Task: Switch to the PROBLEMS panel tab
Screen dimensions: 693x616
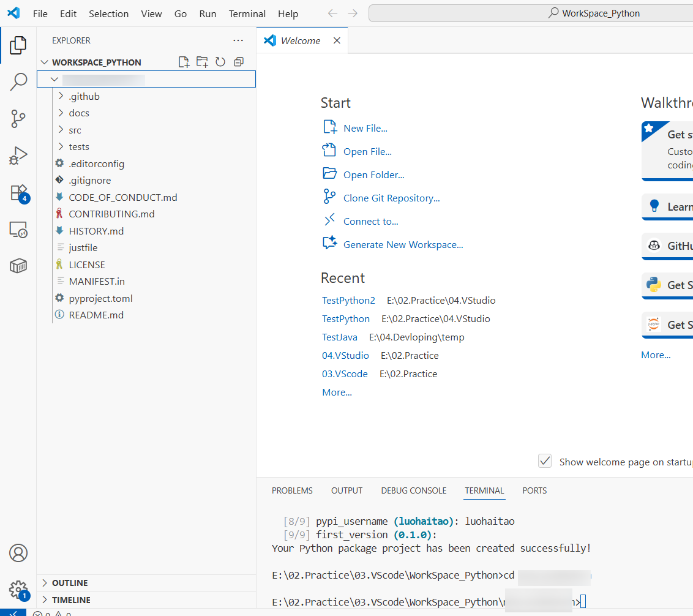Action: (x=292, y=490)
